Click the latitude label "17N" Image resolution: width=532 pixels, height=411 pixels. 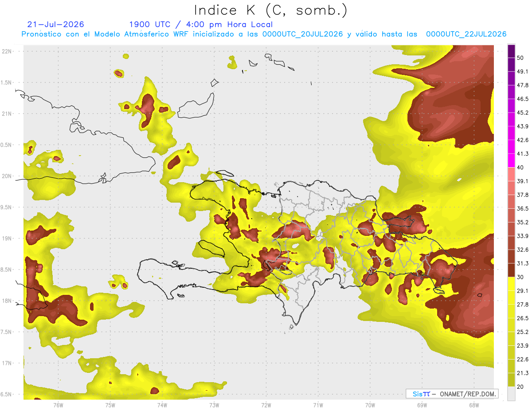tap(7, 364)
